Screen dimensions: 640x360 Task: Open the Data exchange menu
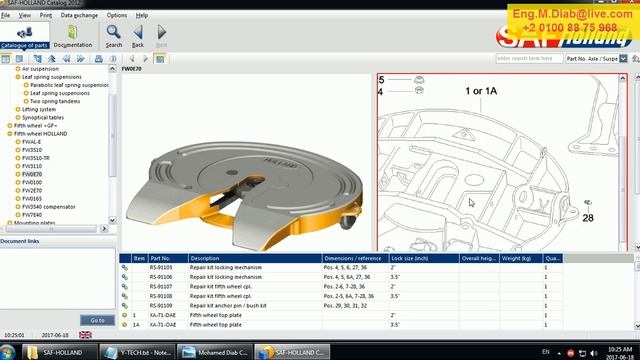coord(79,15)
